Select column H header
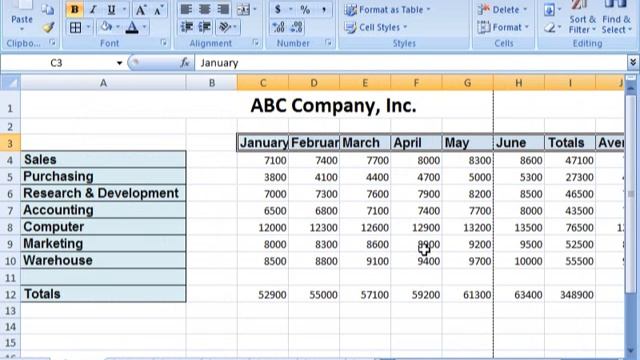 (x=518, y=83)
